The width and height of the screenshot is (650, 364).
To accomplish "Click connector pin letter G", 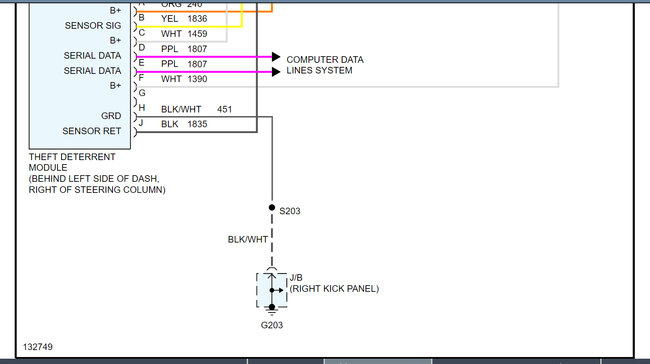I will (142, 93).
